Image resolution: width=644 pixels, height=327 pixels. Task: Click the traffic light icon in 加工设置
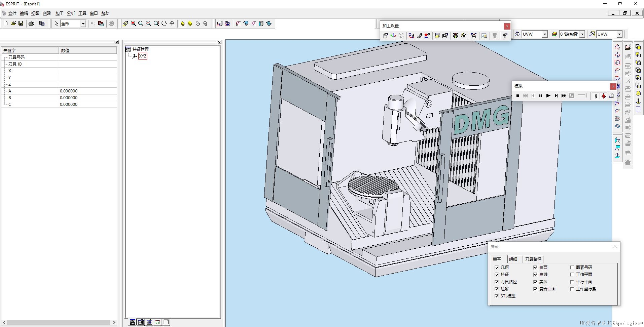click(456, 35)
